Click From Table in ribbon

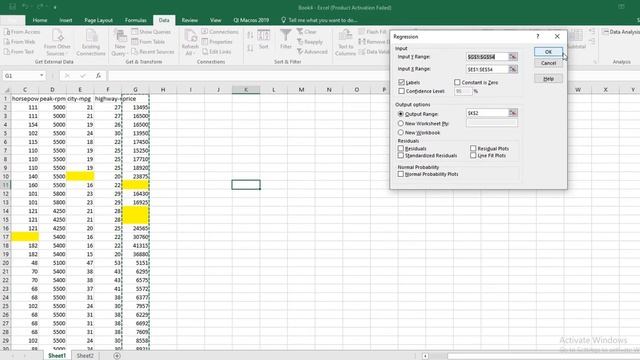click(x=148, y=42)
